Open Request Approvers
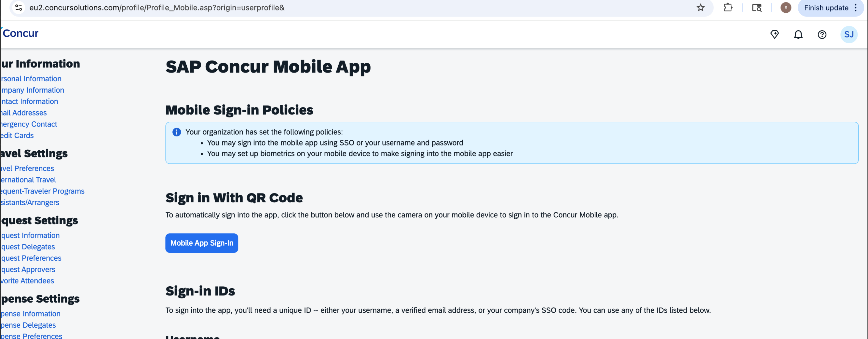Viewport: 868px width, 339px height. pos(28,270)
